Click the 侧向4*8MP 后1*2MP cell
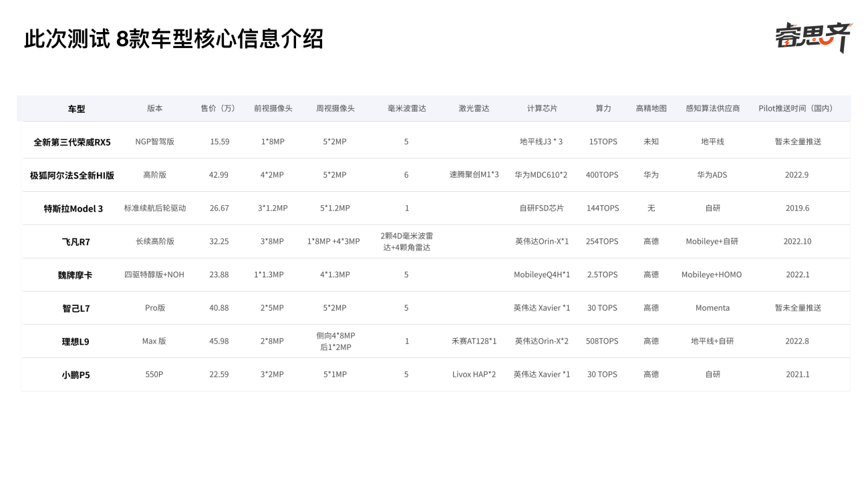Viewport: 868px width, 487px height. (x=335, y=341)
